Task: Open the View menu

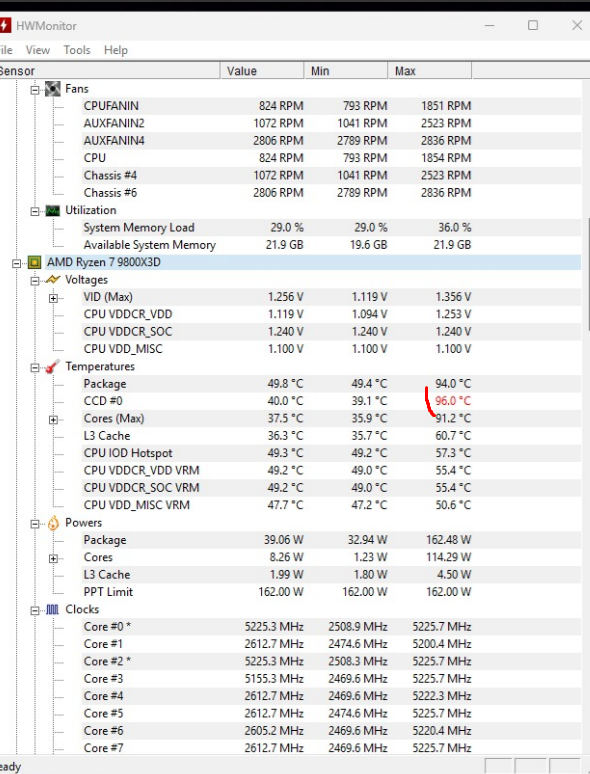Action: tap(38, 50)
